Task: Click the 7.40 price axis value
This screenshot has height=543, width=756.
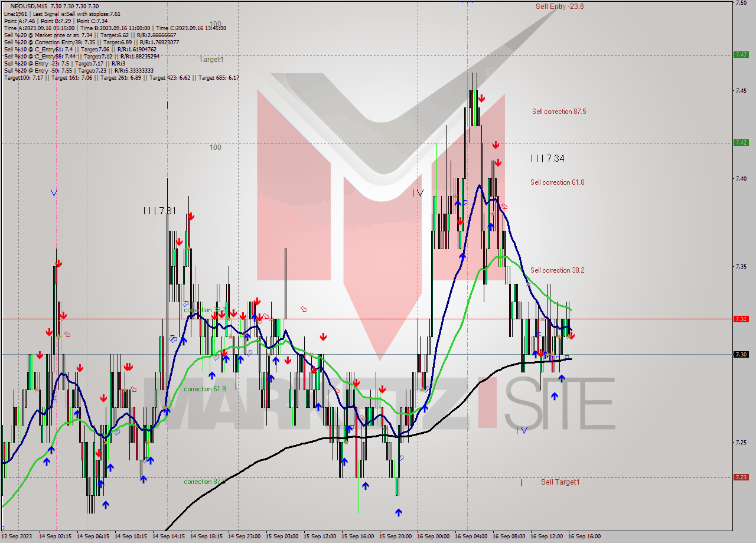Action: [x=741, y=178]
